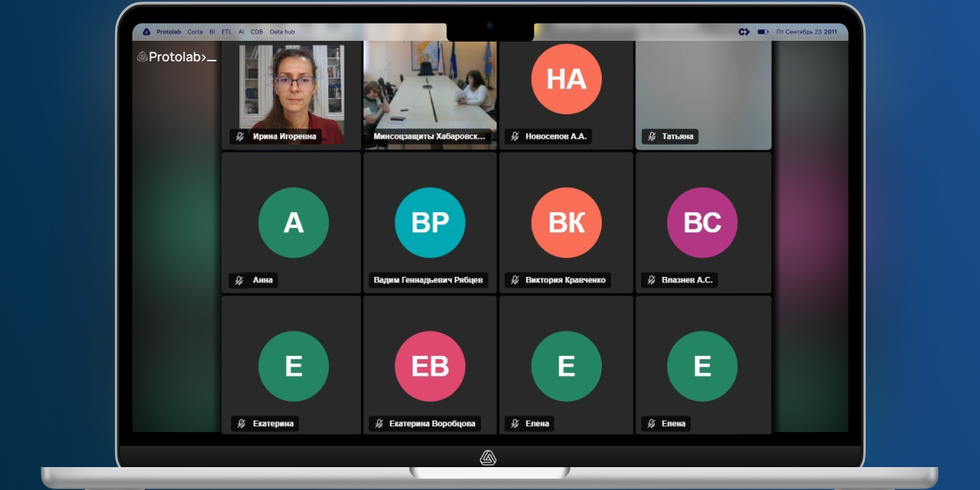Image resolution: width=980 pixels, height=490 pixels.
Task: Click the НА avatar circle for Новоселов
Action: coord(566,78)
